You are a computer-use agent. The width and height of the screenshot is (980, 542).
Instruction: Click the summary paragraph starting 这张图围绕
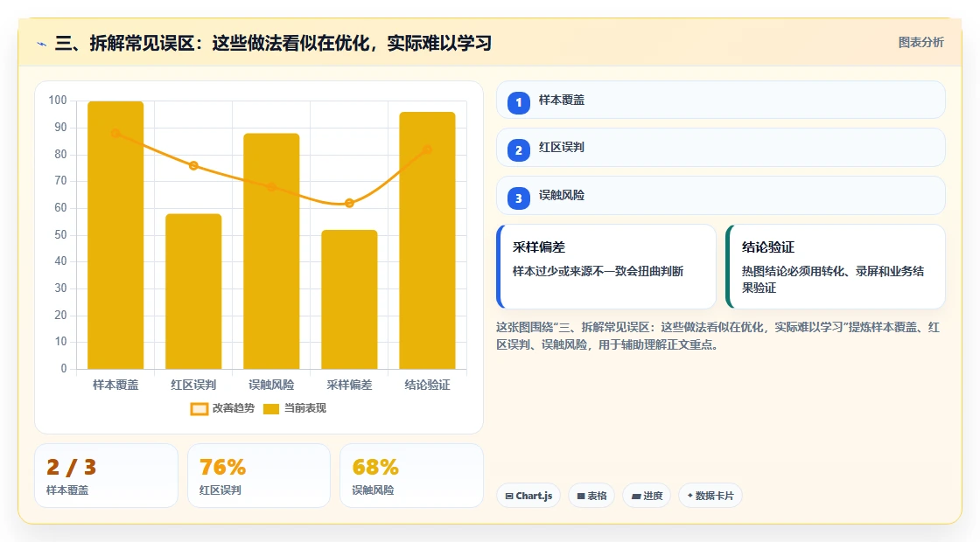pos(717,336)
